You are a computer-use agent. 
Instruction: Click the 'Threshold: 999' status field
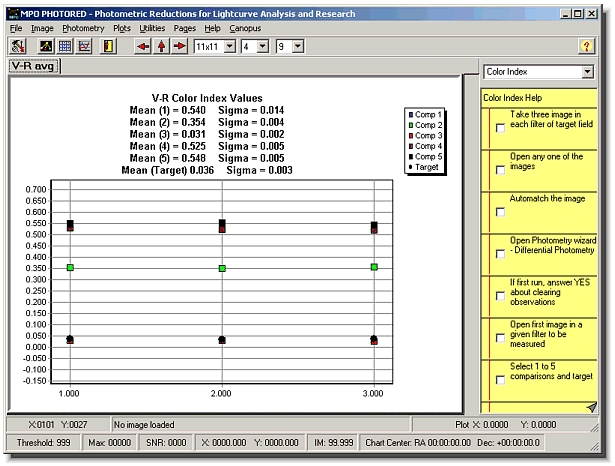(x=44, y=443)
